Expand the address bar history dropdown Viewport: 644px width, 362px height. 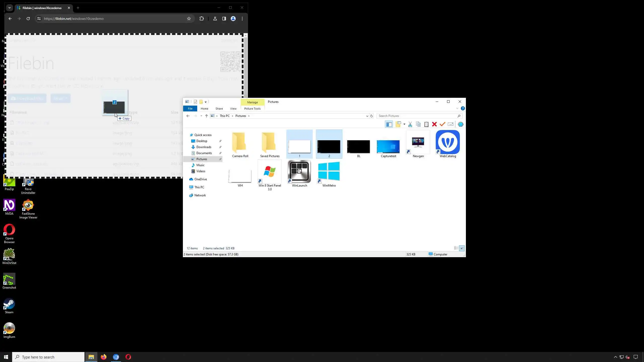click(x=367, y=116)
